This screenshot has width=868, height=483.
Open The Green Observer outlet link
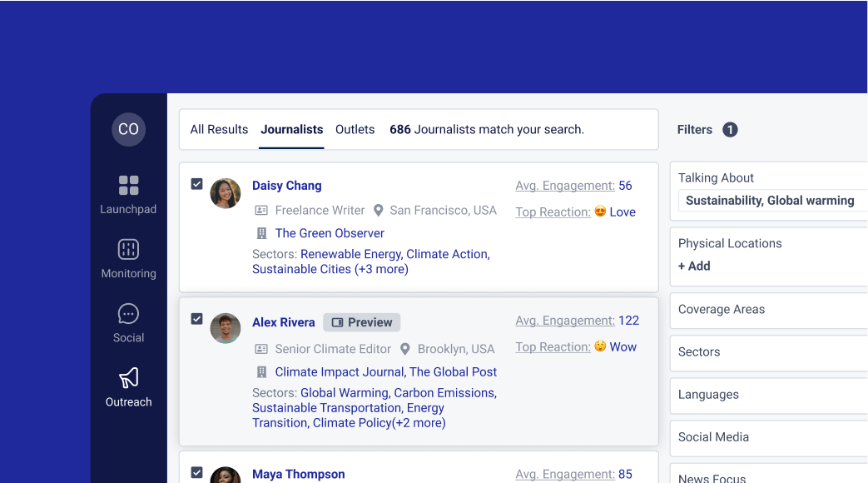(x=330, y=233)
